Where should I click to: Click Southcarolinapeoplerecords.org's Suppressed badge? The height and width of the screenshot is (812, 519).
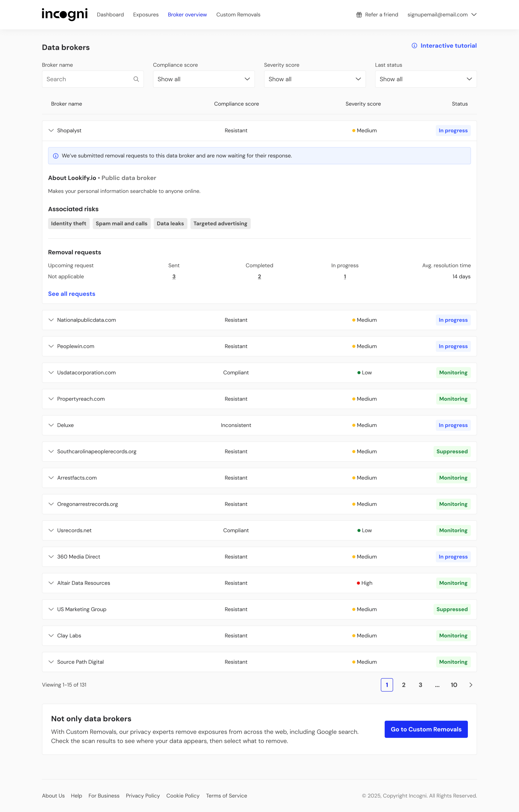452,452
